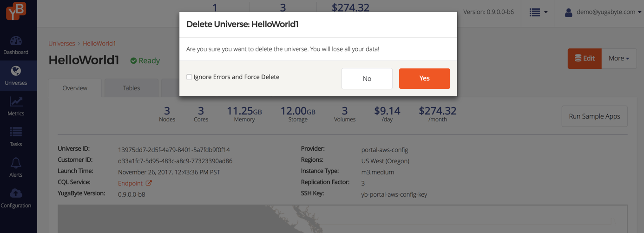Screen dimensions: 644x233
Task: Click the 11.25GB Memory statistic
Action: [x=244, y=114]
